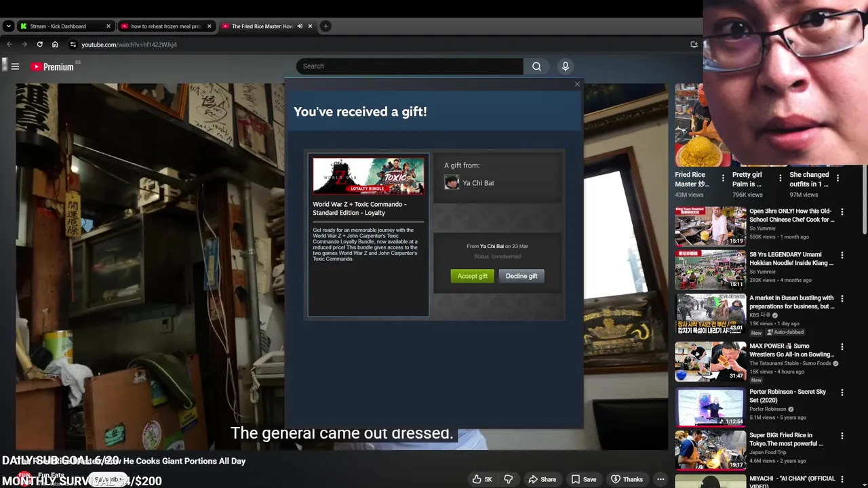Visit the Tatsunami Stable Sumo Foods channel
Viewport: 868px width, 488px height.
(790, 363)
